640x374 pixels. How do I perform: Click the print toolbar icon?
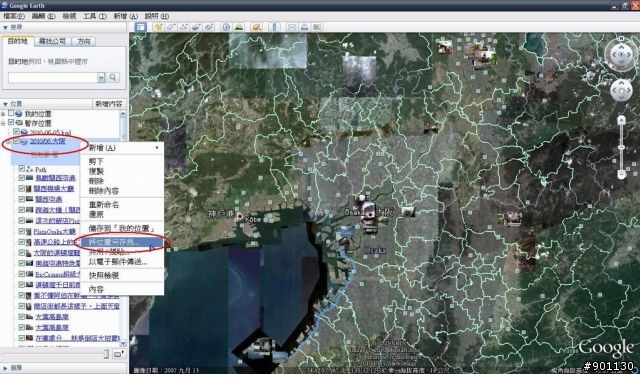(304, 27)
